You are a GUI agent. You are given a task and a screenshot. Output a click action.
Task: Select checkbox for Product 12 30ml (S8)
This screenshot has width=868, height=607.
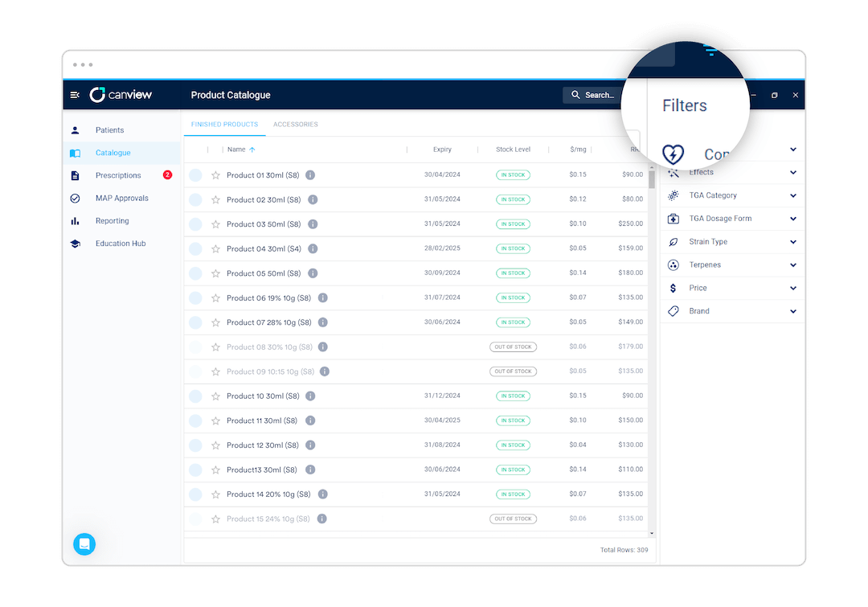(195, 445)
